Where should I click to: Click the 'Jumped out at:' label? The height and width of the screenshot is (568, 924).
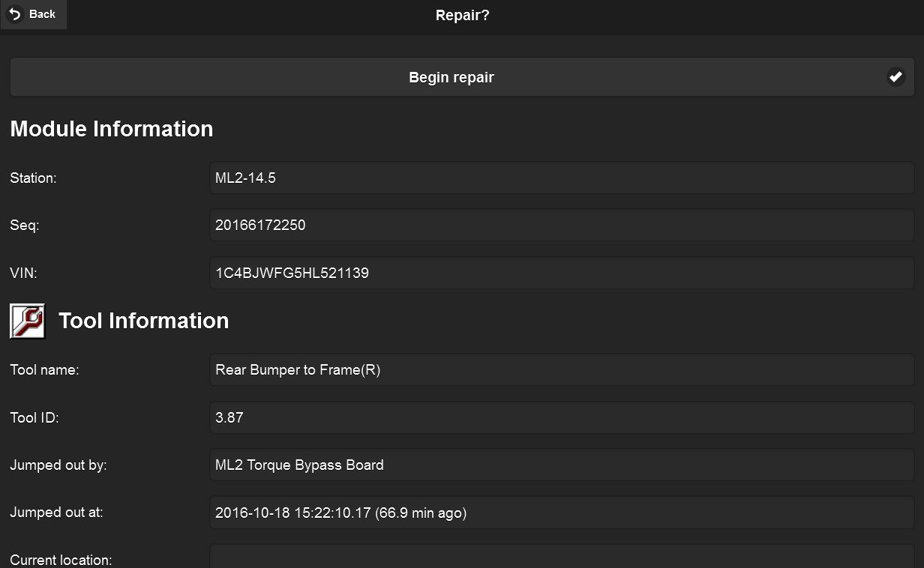point(56,513)
